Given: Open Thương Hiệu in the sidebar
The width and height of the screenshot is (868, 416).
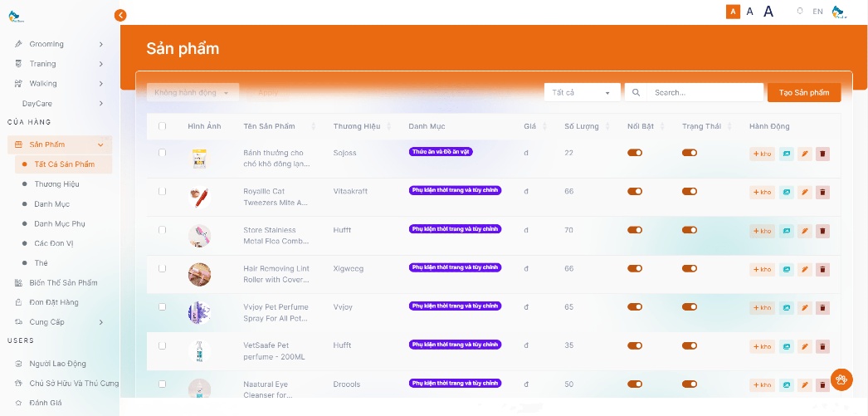Looking at the screenshot, I should [x=56, y=184].
